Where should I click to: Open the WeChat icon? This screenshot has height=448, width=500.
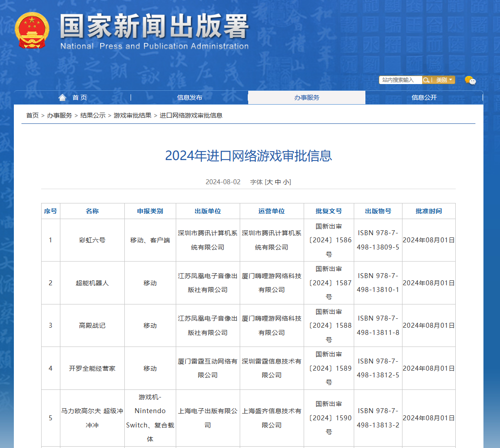(470, 80)
